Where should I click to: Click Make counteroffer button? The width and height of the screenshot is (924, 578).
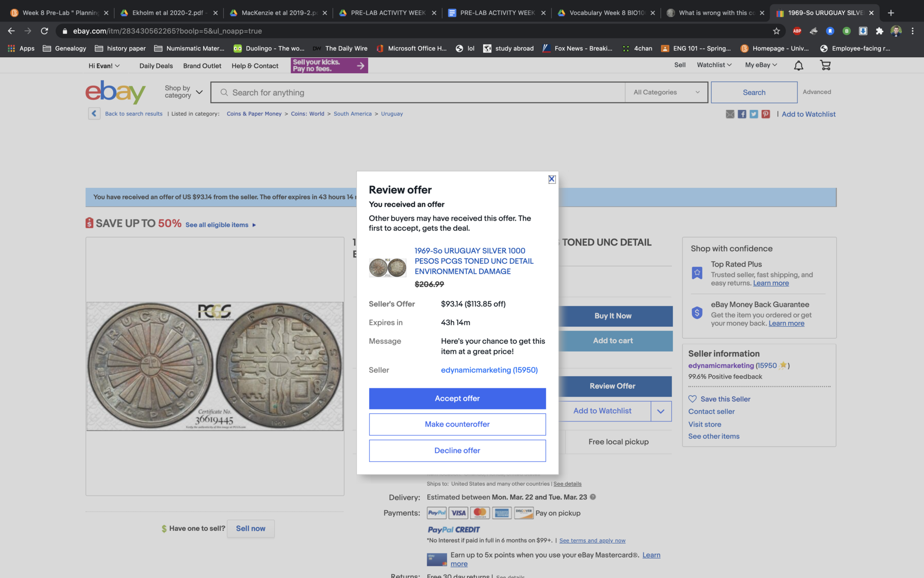pyautogui.click(x=457, y=424)
